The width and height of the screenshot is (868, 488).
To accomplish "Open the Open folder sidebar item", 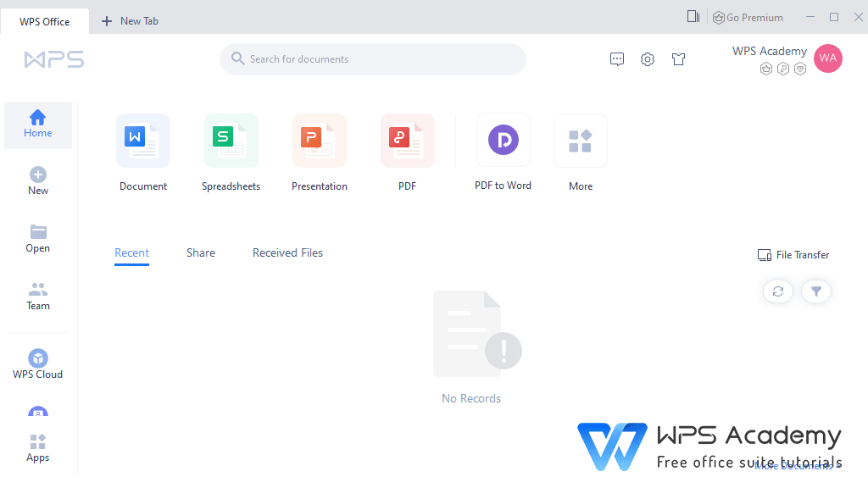I will click(x=37, y=239).
